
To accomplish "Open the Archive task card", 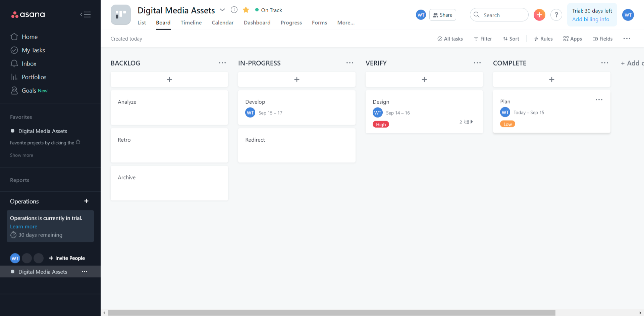I will [169, 183].
